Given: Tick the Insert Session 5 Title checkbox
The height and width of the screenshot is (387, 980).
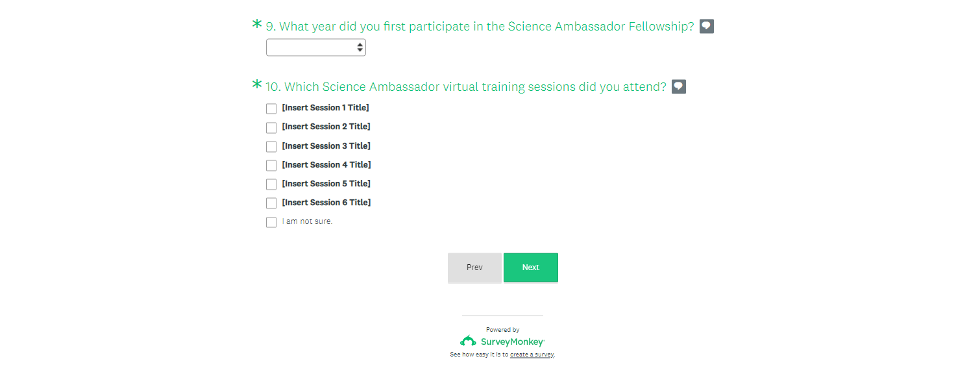Looking at the screenshot, I should coord(271,184).
